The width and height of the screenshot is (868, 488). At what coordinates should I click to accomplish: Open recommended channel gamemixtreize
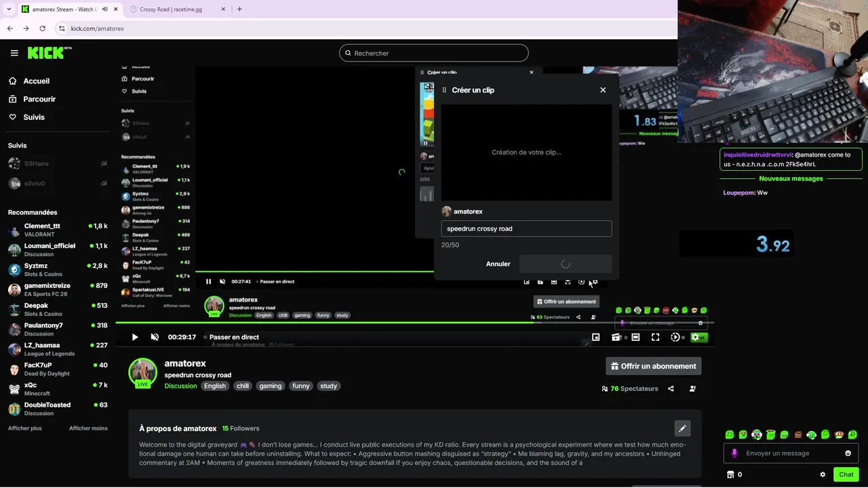tap(57, 289)
